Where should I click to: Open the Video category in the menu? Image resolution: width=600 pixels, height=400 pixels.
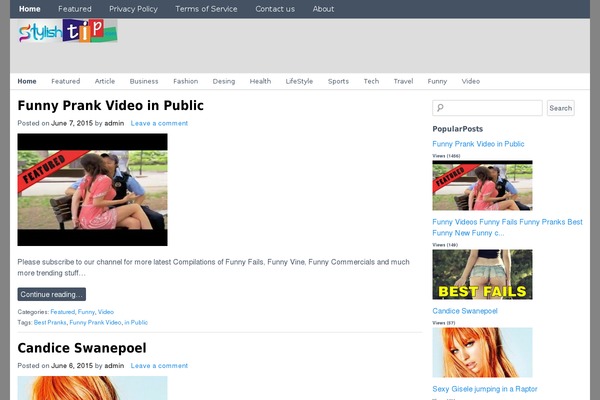tap(471, 81)
